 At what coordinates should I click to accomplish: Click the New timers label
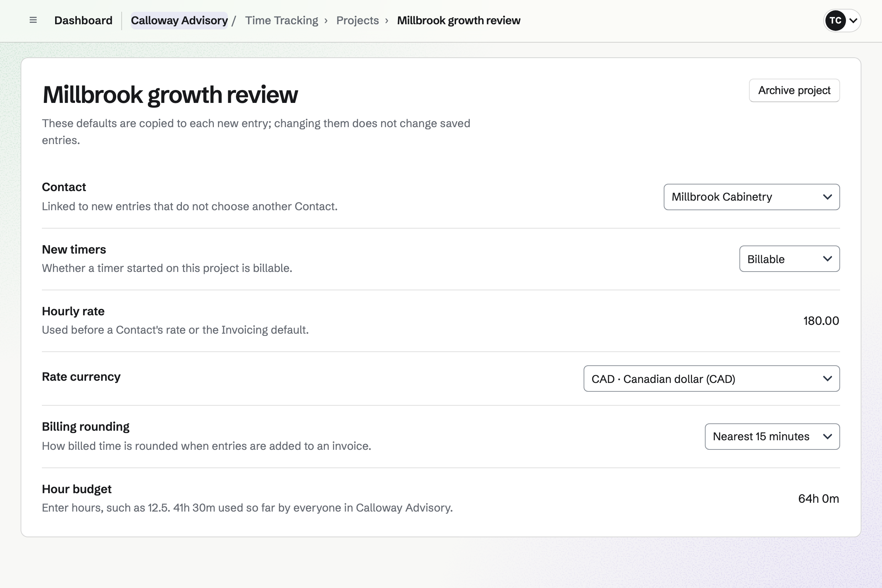(x=74, y=250)
